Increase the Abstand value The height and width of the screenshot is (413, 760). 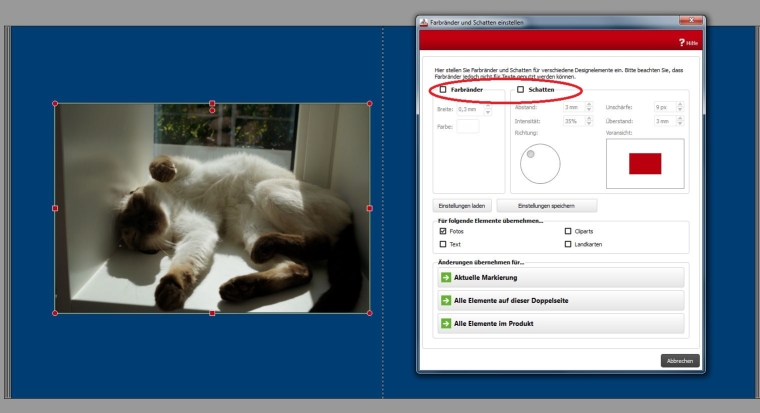coord(589,104)
